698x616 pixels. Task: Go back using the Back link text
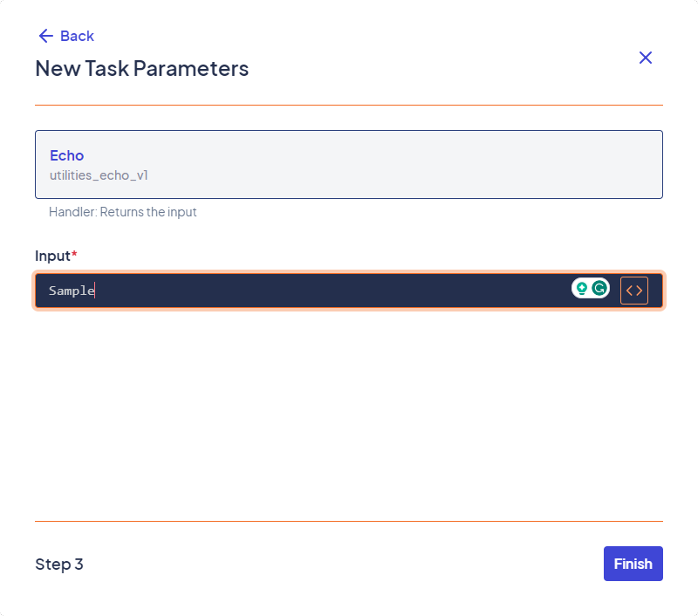pyautogui.click(x=77, y=36)
